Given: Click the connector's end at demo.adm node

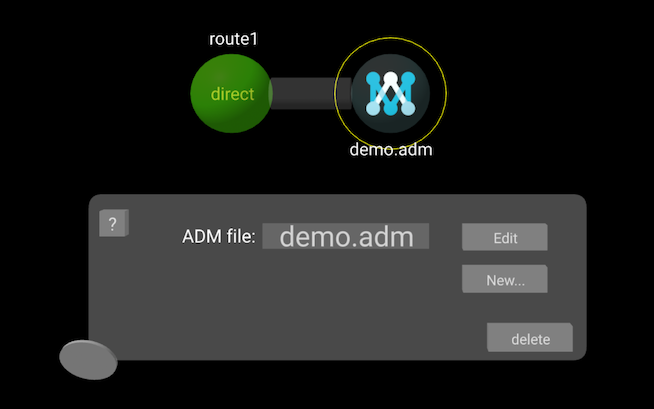Looking at the screenshot, I should pos(343,93).
